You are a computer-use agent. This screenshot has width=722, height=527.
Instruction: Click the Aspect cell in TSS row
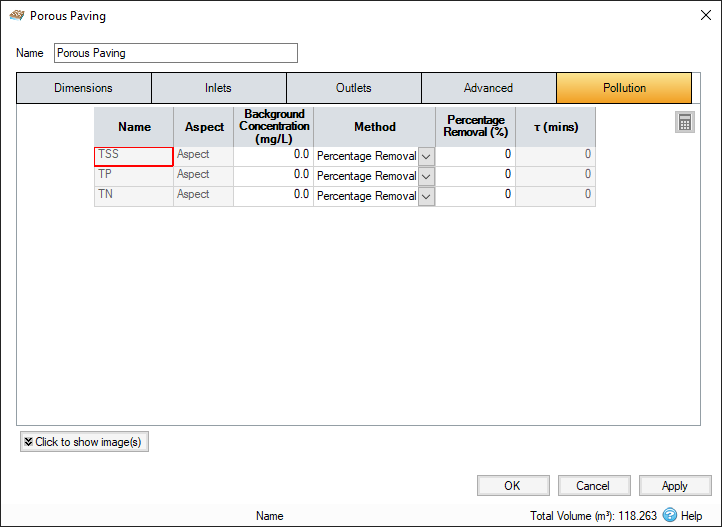pos(203,156)
